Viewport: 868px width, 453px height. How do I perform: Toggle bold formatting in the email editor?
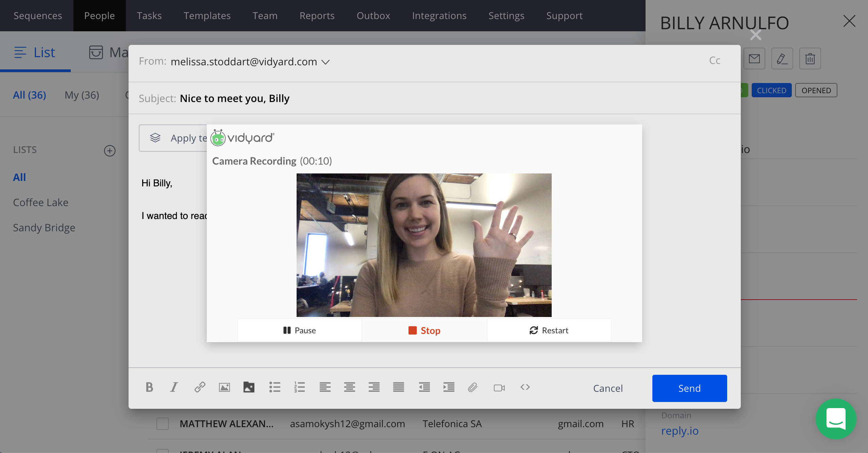coord(149,387)
